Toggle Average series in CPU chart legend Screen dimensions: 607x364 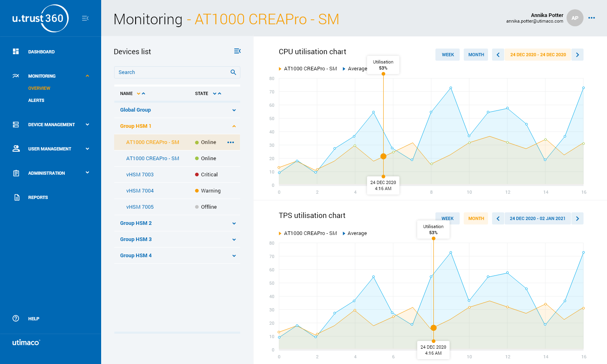(x=355, y=69)
